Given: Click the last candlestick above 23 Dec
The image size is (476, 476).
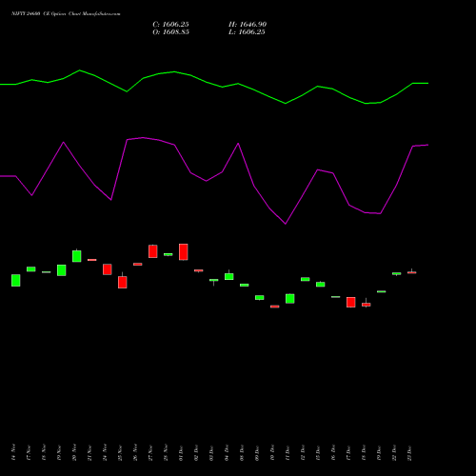Looking at the screenshot, I should click(412, 272).
